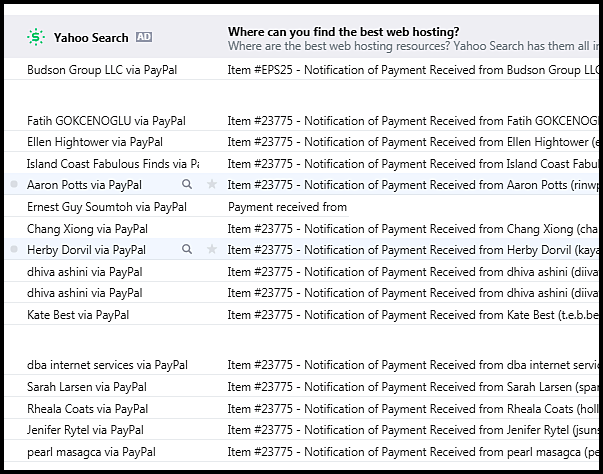Open email from Chang Xiong via PayPal
Image resolution: width=603 pixels, height=474 pixels.
tap(87, 229)
